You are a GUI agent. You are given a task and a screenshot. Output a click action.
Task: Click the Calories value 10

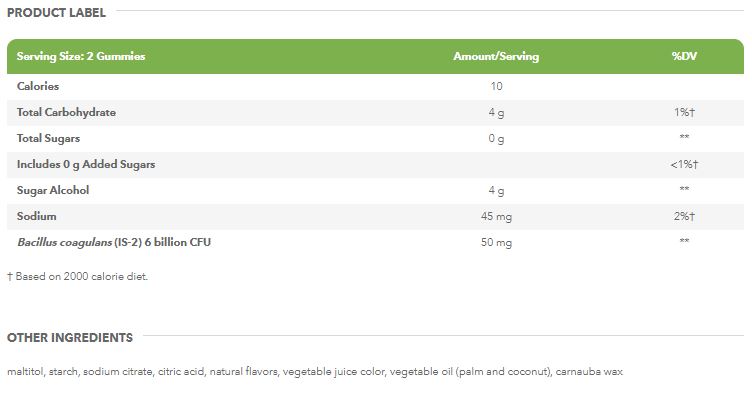[x=496, y=86]
